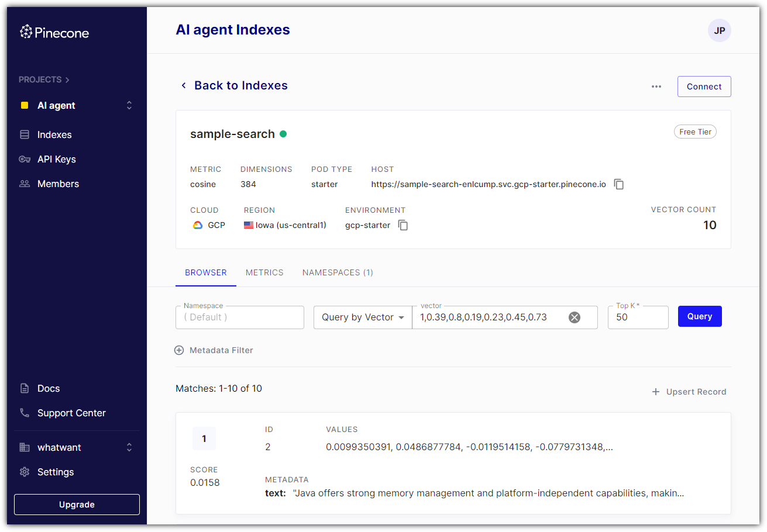This screenshot has height=532, width=767.
Task: Click the green index status dot
Action: point(283,134)
